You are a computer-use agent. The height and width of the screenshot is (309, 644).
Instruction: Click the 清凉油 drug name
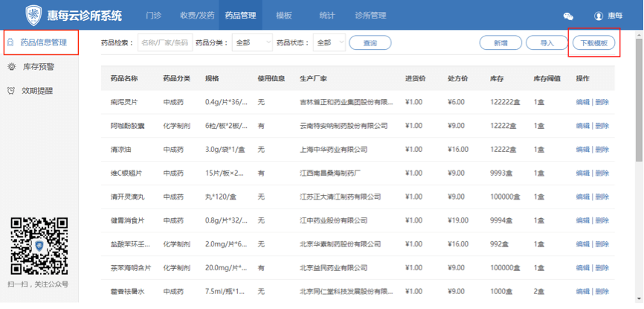pyautogui.click(x=120, y=150)
